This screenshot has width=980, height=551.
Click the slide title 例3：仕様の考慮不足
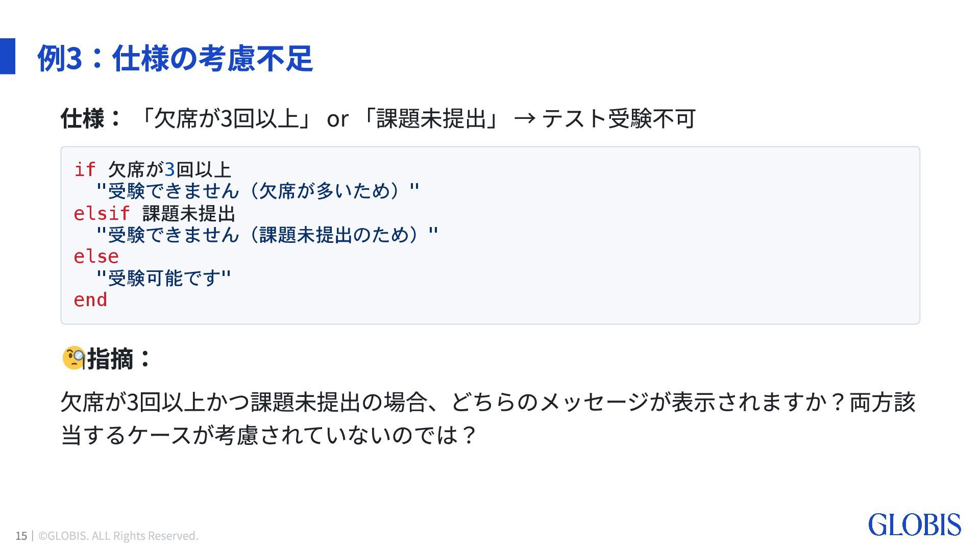[175, 58]
